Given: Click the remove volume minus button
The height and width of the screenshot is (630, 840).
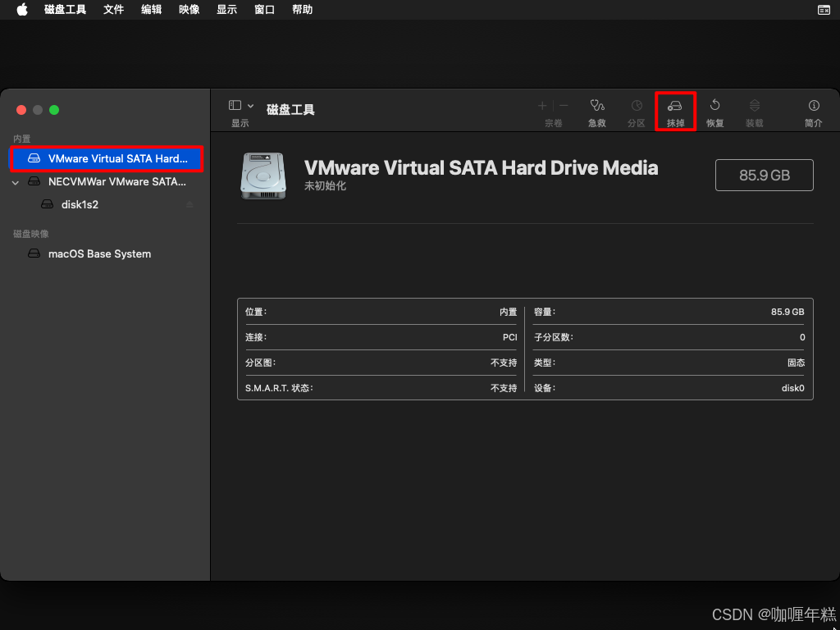Looking at the screenshot, I should pos(564,106).
